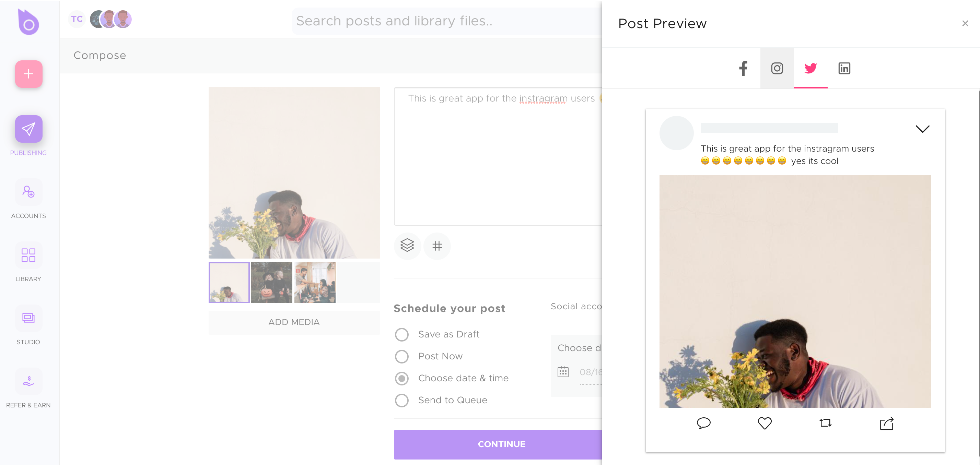Switch preview to the LinkedIn tab
This screenshot has height=465, width=980.
click(844, 69)
